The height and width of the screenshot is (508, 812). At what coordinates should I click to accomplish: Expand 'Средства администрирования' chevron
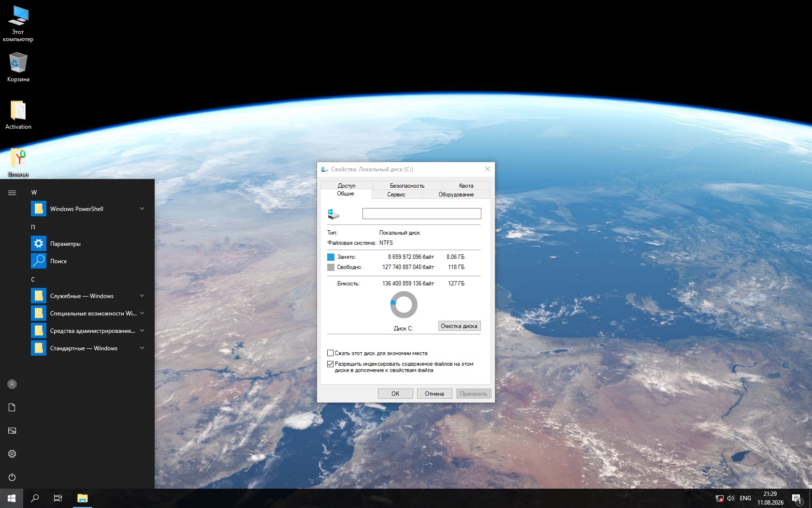coord(142,331)
